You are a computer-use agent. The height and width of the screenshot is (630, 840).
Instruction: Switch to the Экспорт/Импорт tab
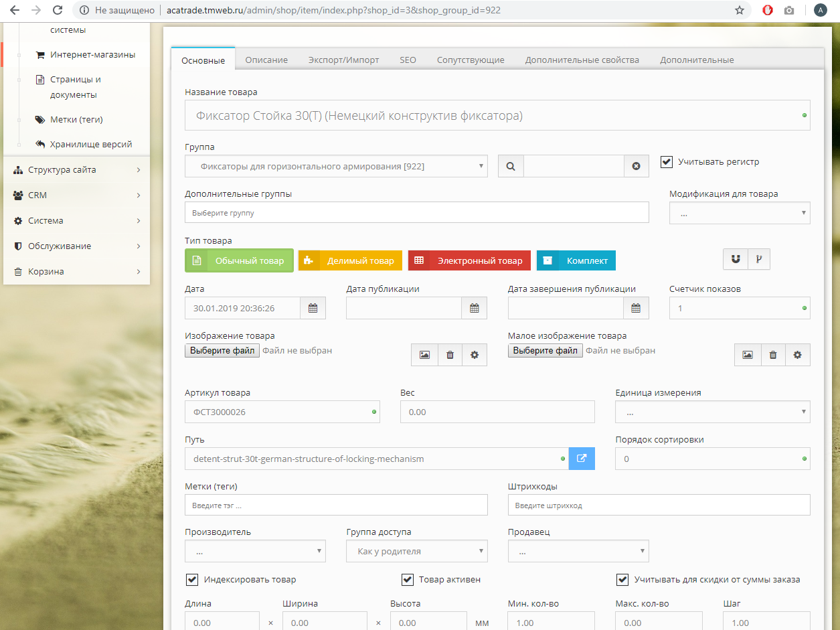pyautogui.click(x=343, y=60)
